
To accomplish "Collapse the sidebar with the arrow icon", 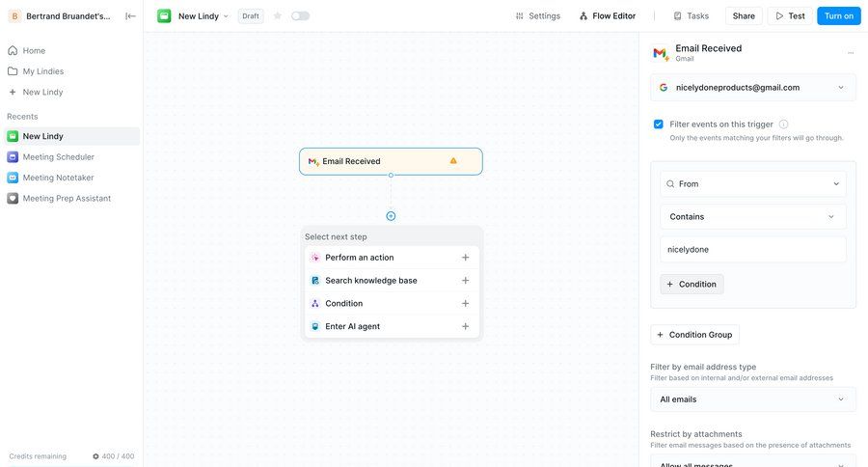I will pyautogui.click(x=130, y=16).
